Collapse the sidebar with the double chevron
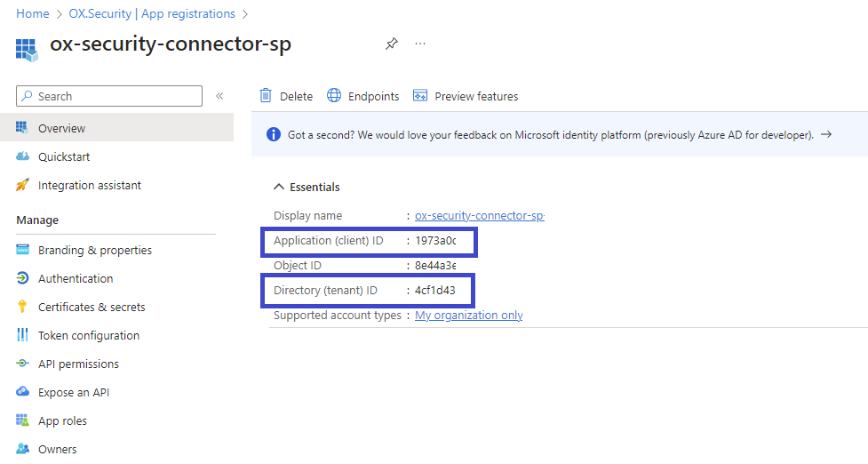 pyautogui.click(x=219, y=96)
